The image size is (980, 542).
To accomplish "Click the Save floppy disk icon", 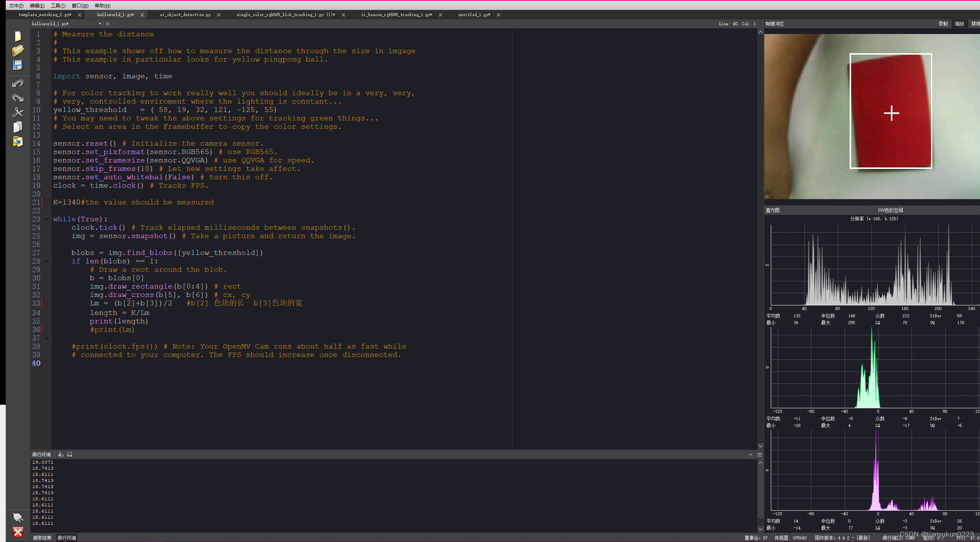I will tap(18, 65).
